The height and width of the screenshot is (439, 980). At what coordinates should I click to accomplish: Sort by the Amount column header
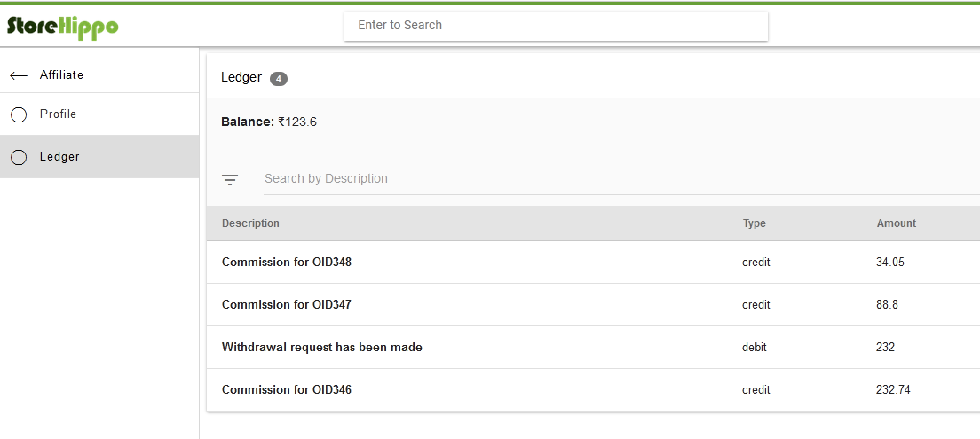point(897,223)
